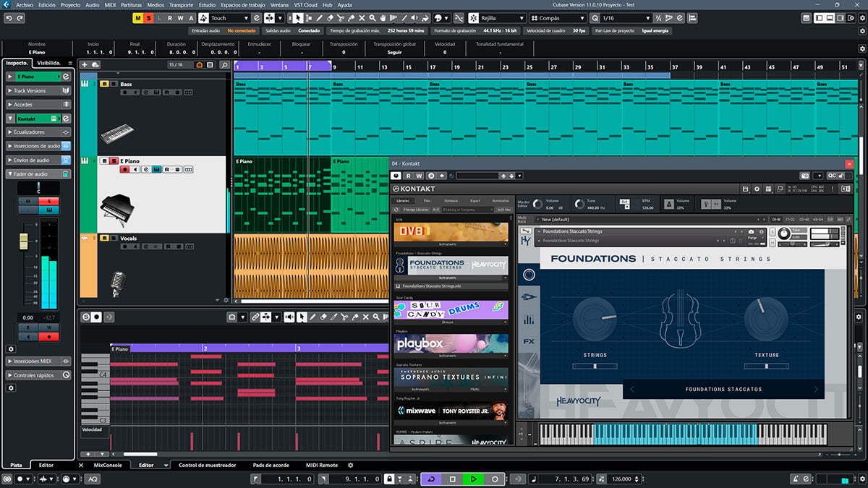The height and width of the screenshot is (488, 868).
Task: Click the AQ auto quantize button in transport
Action: point(93,479)
